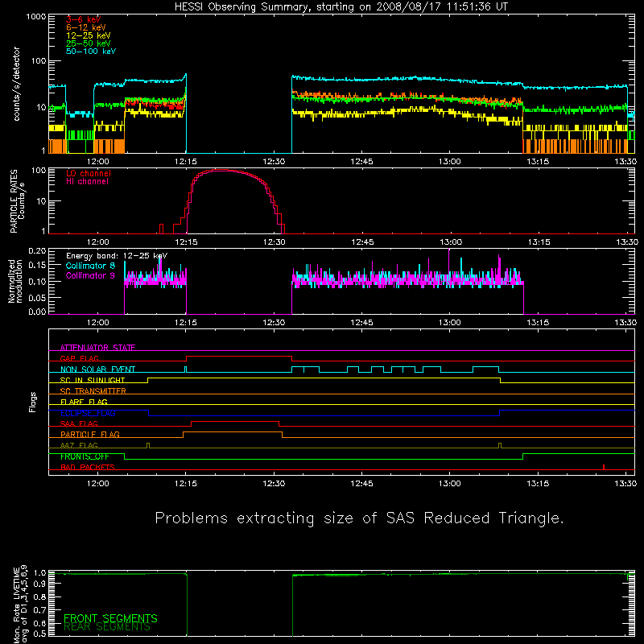644x644 pixels.
Task: Click the 12:45 tick label under the modulation plot
Action: [x=361, y=323]
